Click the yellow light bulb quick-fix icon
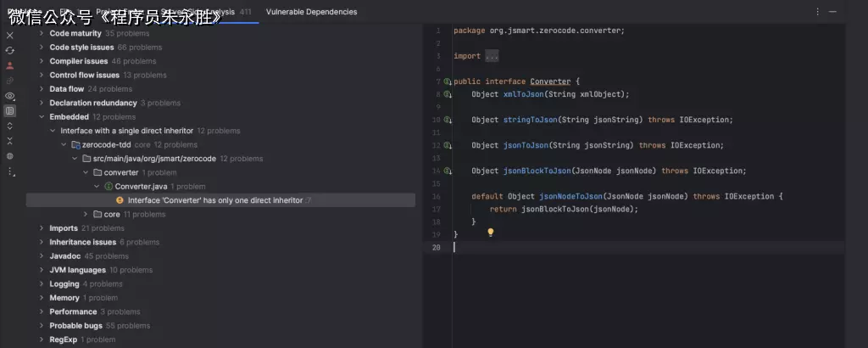Screen dimensions: 868x348 click(490, 232)
